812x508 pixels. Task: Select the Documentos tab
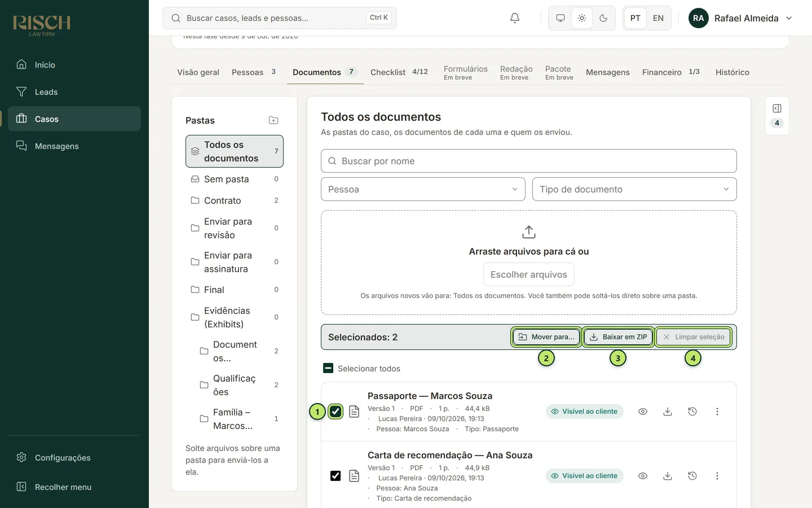coord(325,72)
